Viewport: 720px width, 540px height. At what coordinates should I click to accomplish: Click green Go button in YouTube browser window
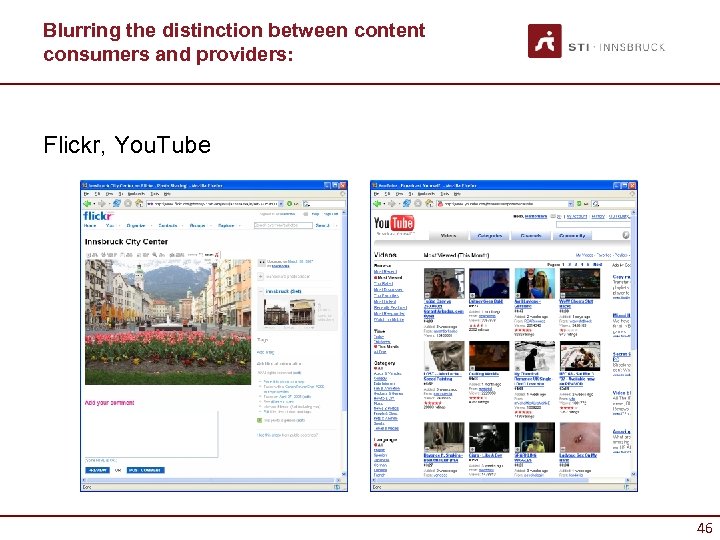pos(579,203)
